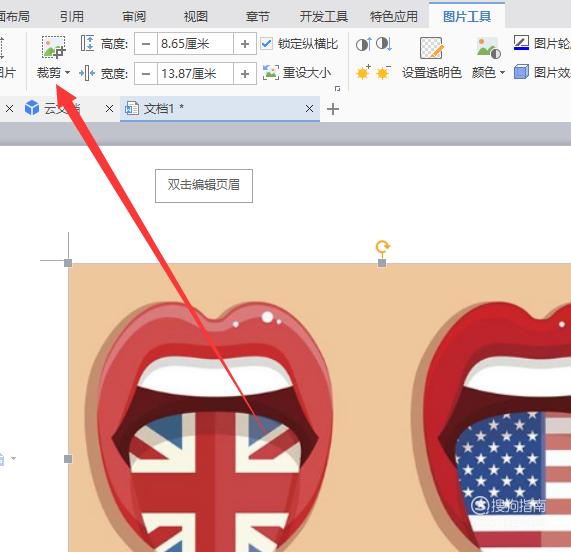Click 设置透明色 set transparent color
This screenshot has height=552, width=571.
point(432,58)
